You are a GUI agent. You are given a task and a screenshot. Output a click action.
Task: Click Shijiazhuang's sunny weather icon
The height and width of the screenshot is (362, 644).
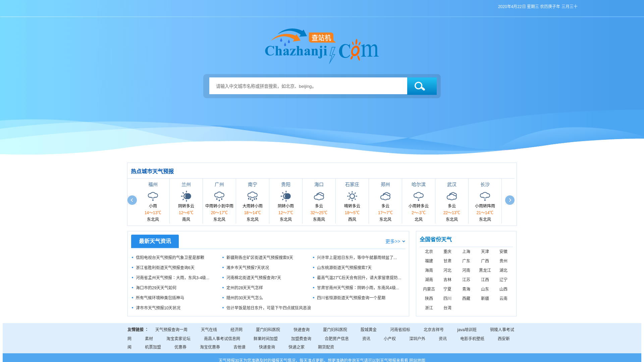pos(352,196)
